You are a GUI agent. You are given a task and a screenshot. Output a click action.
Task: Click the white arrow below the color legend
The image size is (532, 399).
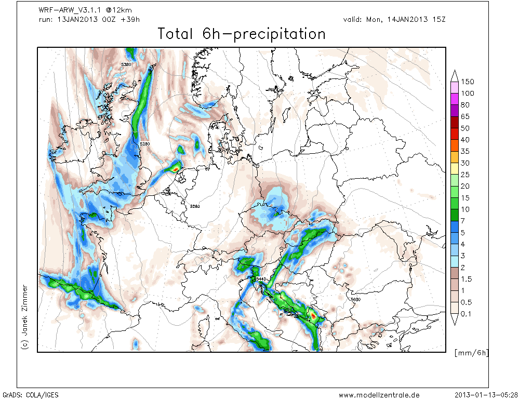pyautogui.click(x=455, y=320)
